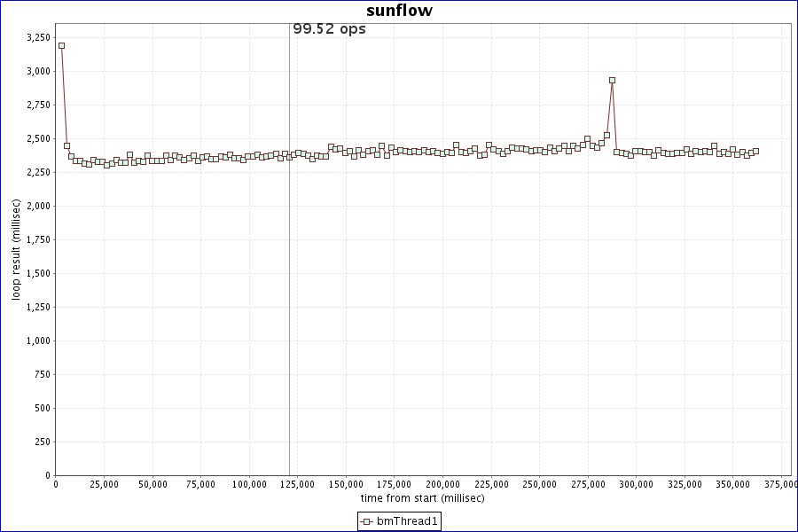Click the 200,000 x-axis tick label
Viewport: 798px width, 532px height.
(442, 485)
